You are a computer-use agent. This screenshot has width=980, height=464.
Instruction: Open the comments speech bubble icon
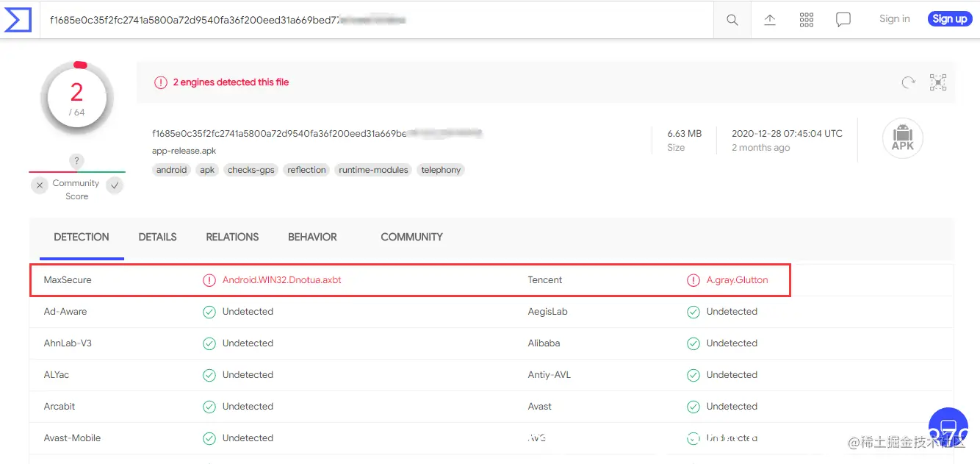843,20
